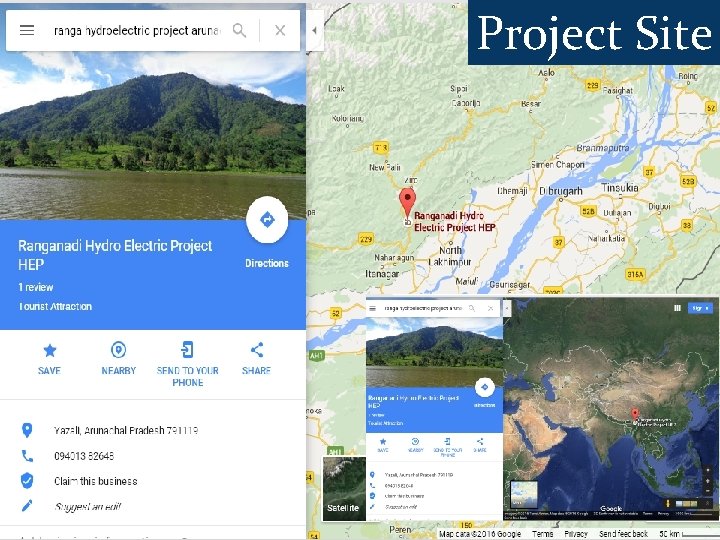Click Send feedback at map bottom
Image resolution: width=720 pixels, height=540 pixels.
[623, 534]
